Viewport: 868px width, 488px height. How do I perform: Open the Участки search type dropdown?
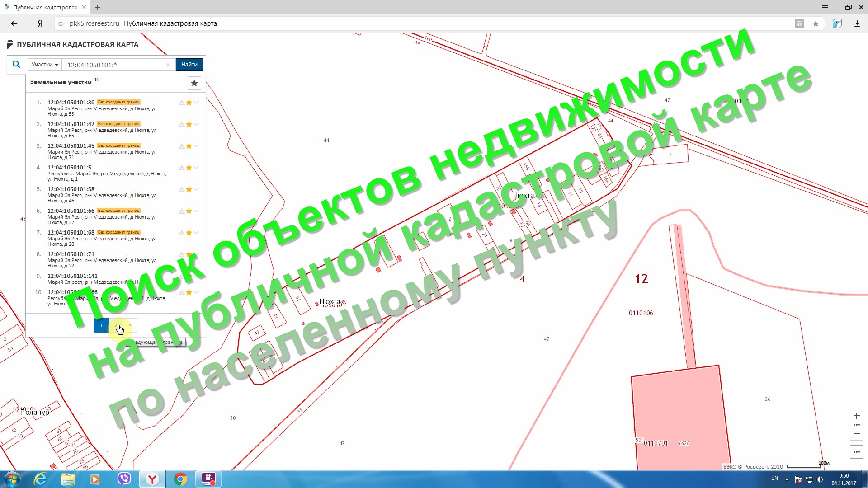[45, 65]
